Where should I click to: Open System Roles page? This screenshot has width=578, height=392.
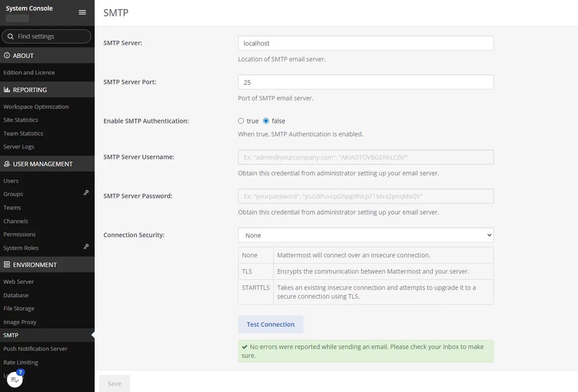tap(21, 248)
